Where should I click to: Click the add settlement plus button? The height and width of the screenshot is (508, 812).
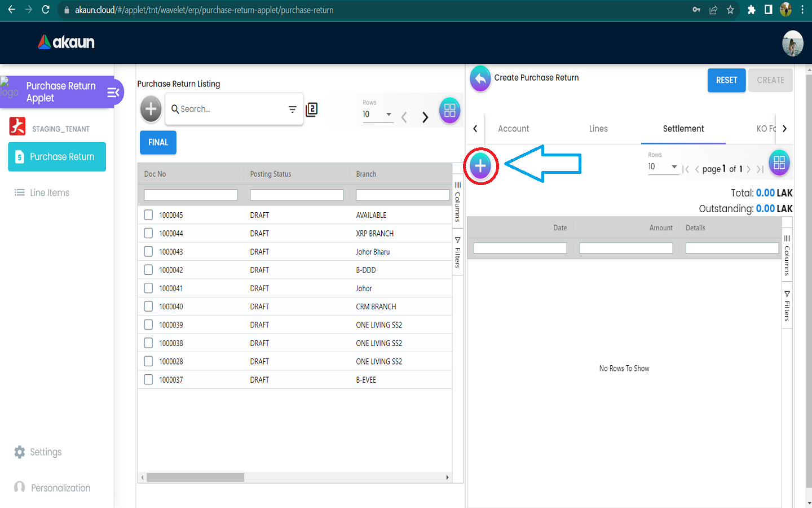pos(480,166)
